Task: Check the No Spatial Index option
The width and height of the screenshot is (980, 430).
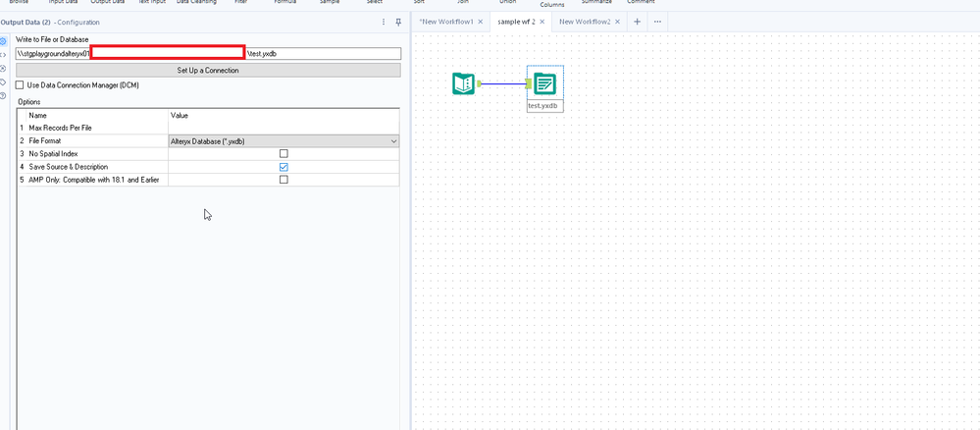Action: point(284,153)
